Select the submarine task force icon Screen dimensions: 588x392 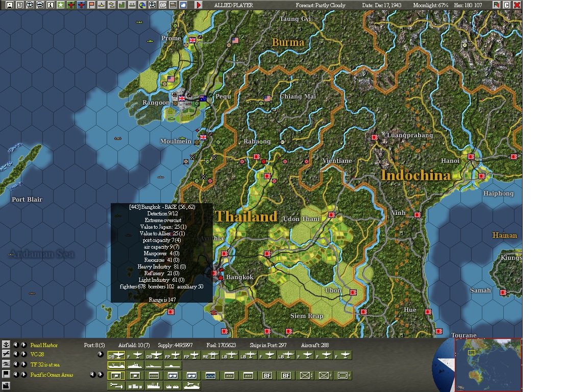[x=173, y=365]
